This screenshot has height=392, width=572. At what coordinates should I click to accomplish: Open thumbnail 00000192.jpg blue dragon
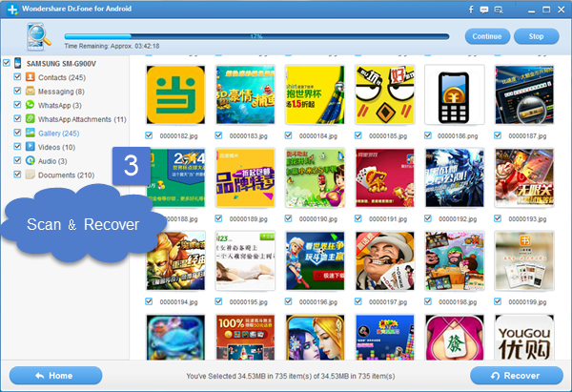coord(455,177)
